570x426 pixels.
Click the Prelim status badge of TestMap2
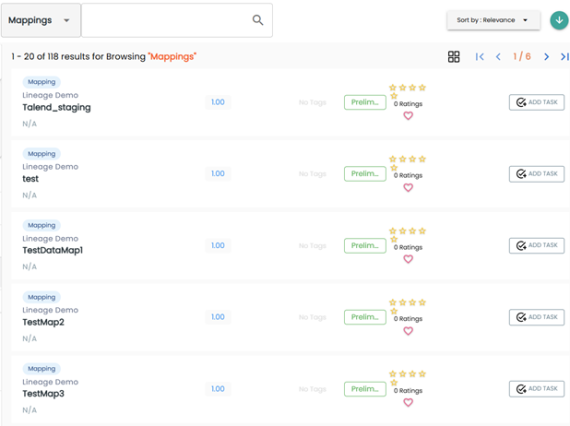point(365,317)
